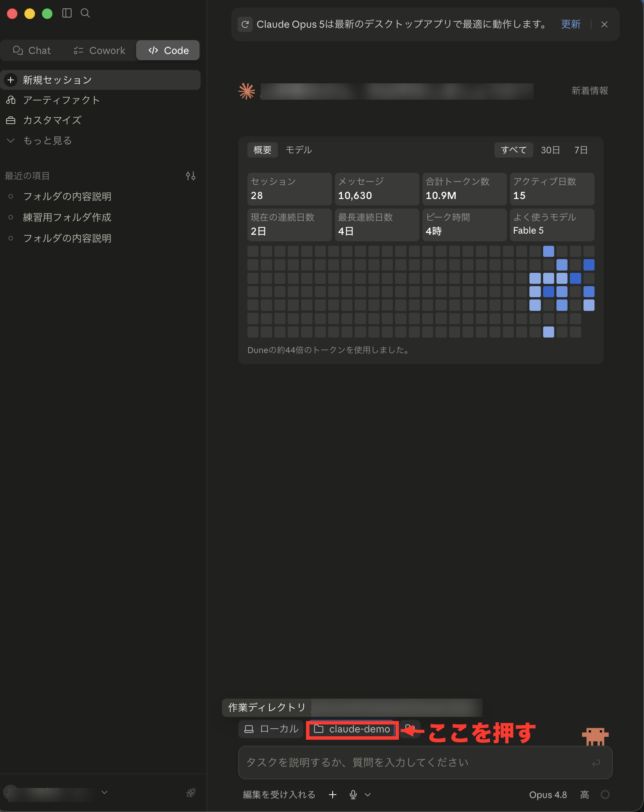The image size is (644, 812).
Task: Click the sparkle icon at sidebar bottom
Action: [191, 793]
